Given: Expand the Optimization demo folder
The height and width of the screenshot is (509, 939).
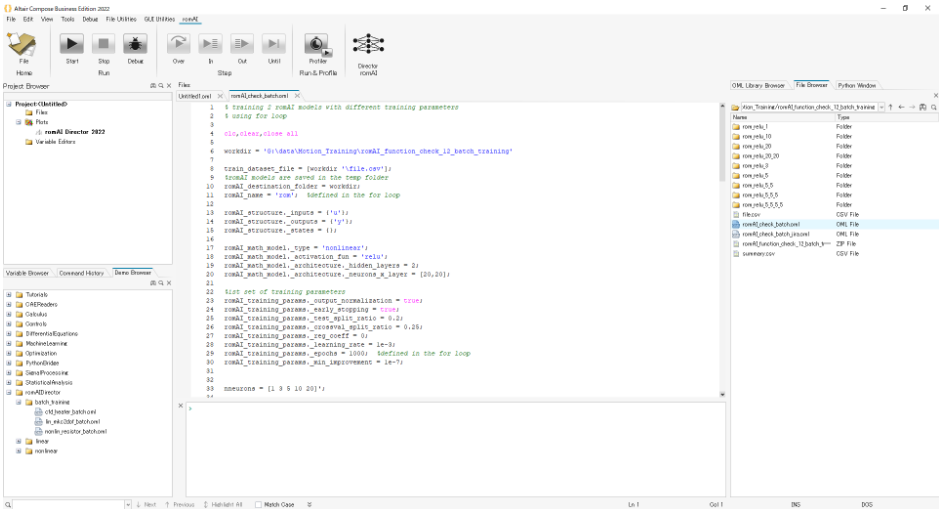Looking at the screenshot, I should click(x=9, y=353).
